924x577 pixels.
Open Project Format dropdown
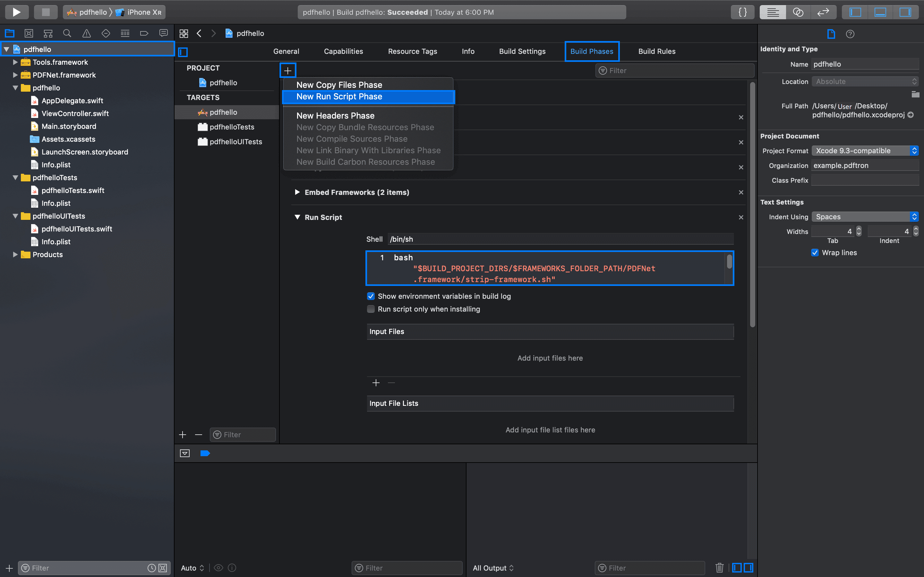(865, 151)
